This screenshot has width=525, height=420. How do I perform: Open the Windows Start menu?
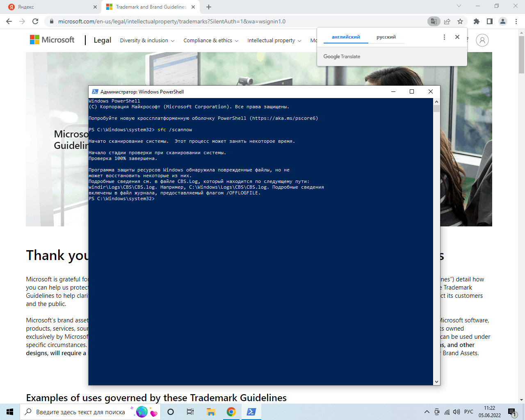tap(10, 412)
